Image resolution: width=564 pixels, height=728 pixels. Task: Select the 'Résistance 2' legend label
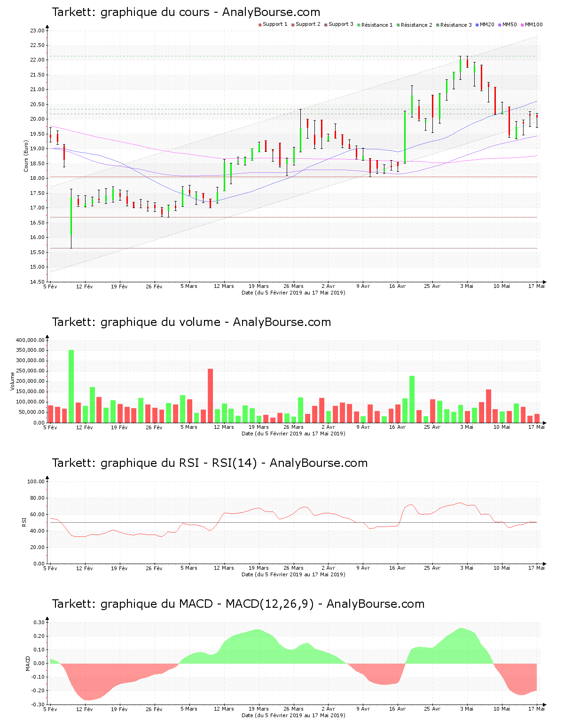416,25
